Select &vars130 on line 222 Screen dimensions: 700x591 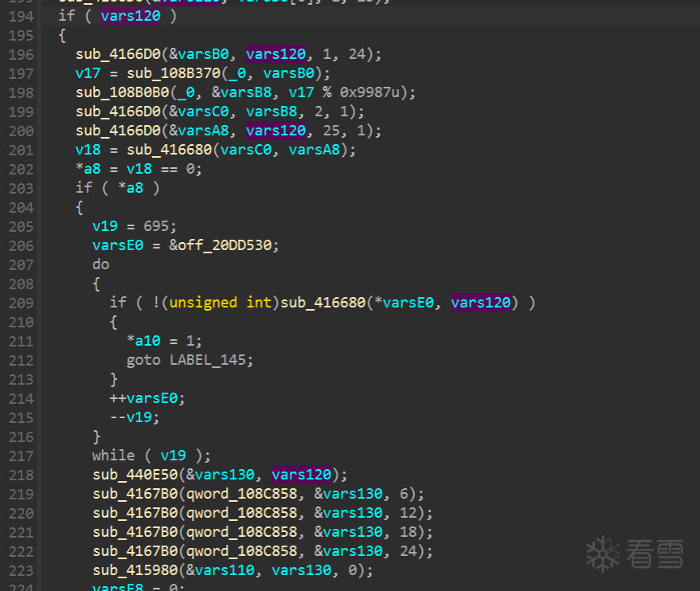[x=348, y=551]
